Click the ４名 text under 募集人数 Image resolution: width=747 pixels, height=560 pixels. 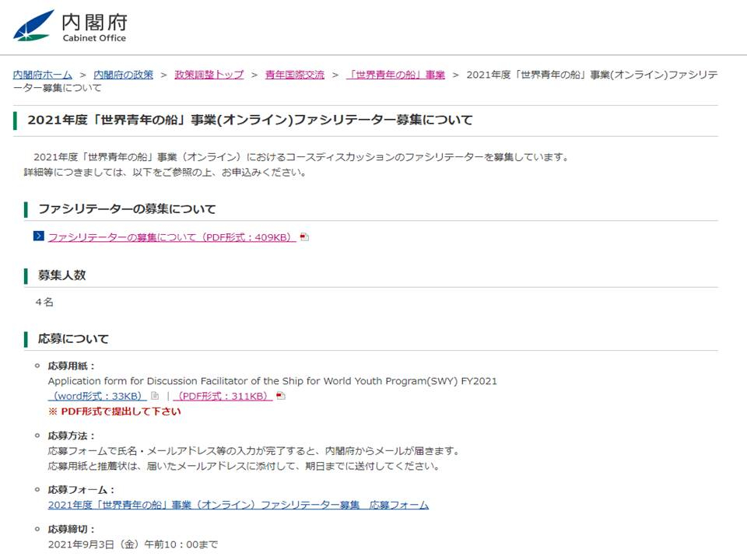click(44, 303)
